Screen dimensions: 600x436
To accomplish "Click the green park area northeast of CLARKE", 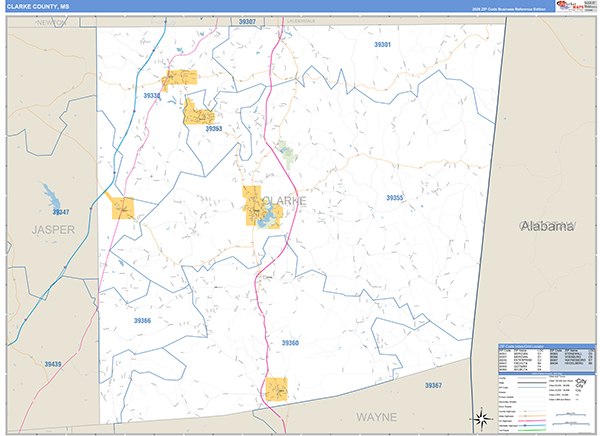I will [287, 155].
